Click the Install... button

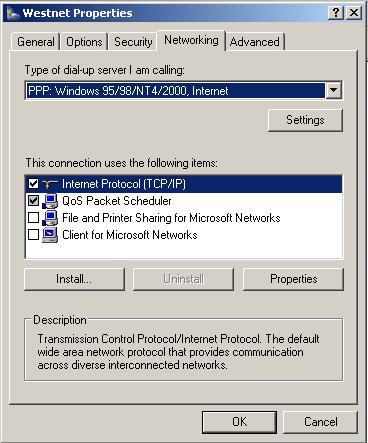click(74, 279)
